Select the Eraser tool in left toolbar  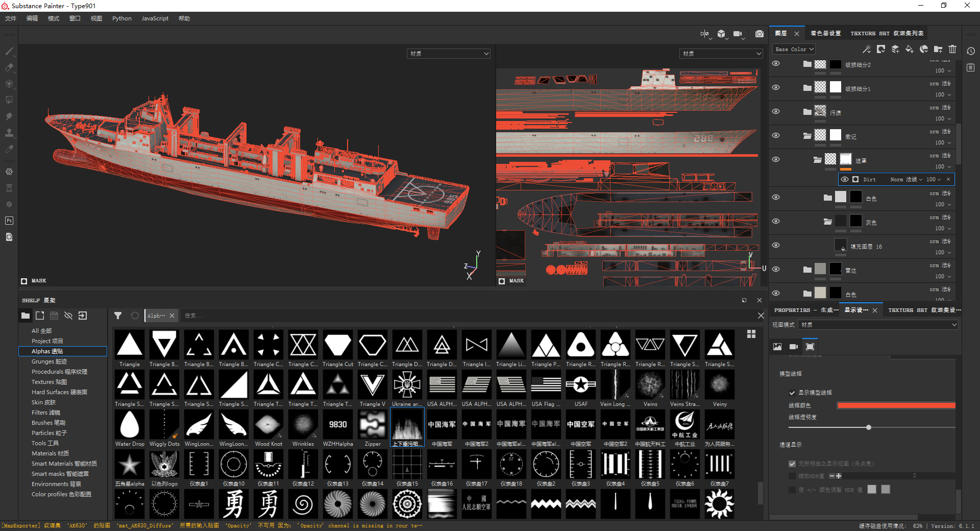pos(9,67)
